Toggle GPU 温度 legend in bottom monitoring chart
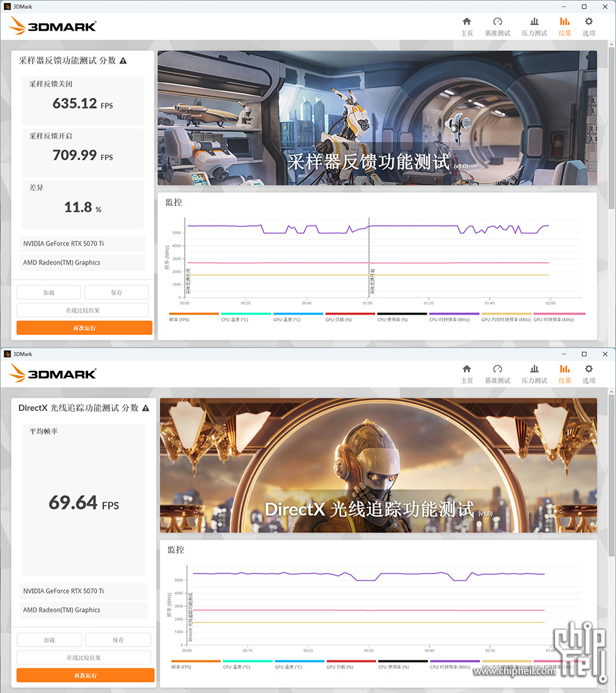The height and width of the screenshot is (693, 616). 299,664
